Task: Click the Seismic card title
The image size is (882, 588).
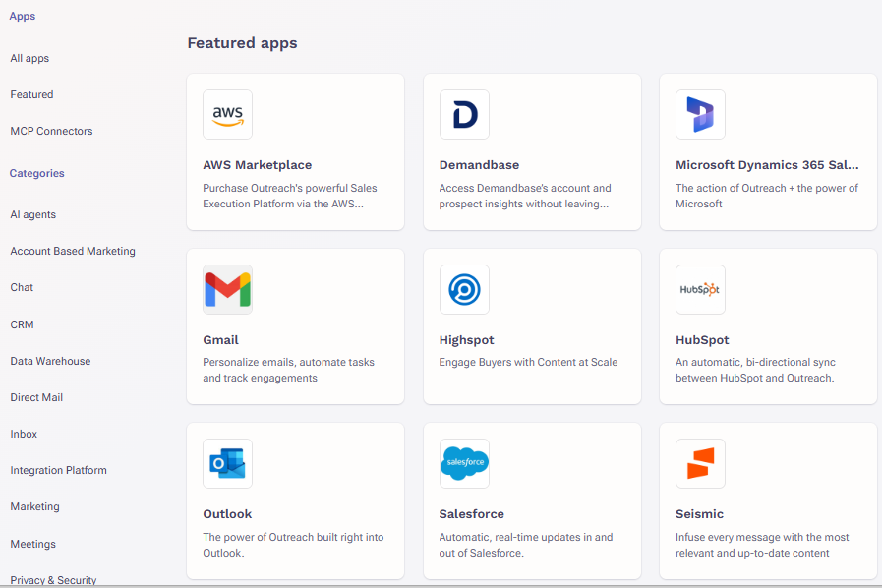Action: click(x=699, y=513)
